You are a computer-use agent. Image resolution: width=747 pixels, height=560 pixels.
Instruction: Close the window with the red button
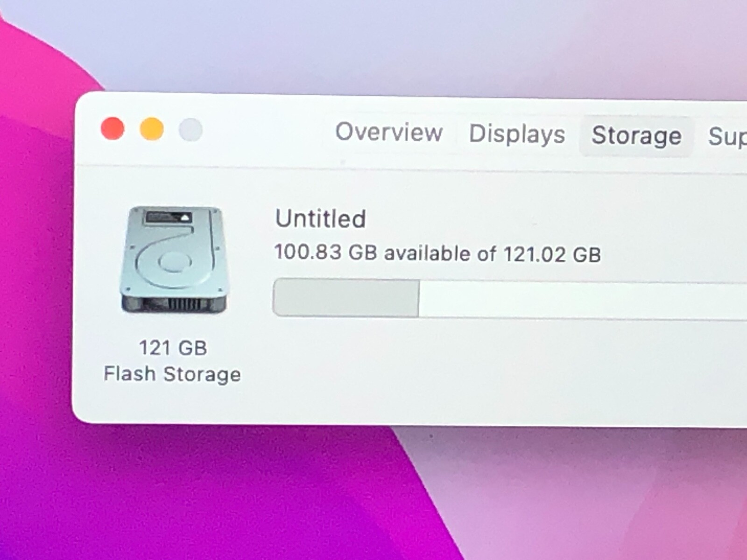click(113, 128)
